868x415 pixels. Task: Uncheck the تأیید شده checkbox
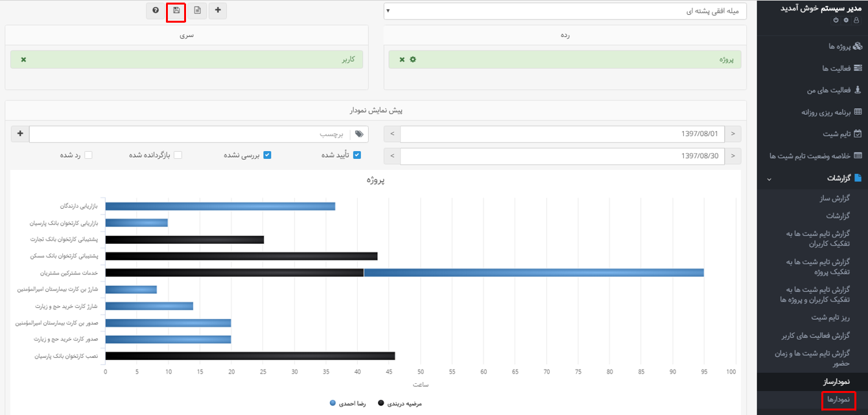click(x=357, y=155)
